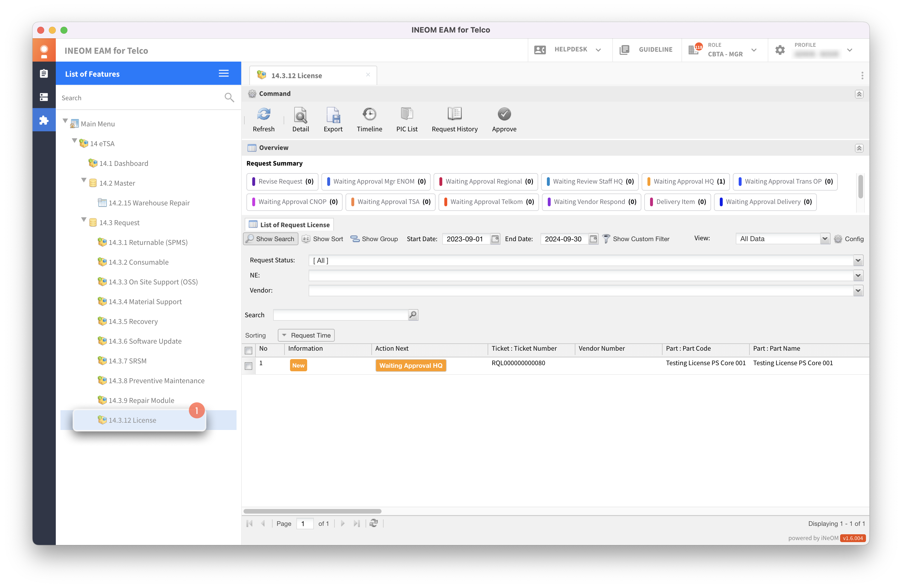Open the server icon in left sidebar
The height and width of the screenshot is (588, 902).
[44, 97]
